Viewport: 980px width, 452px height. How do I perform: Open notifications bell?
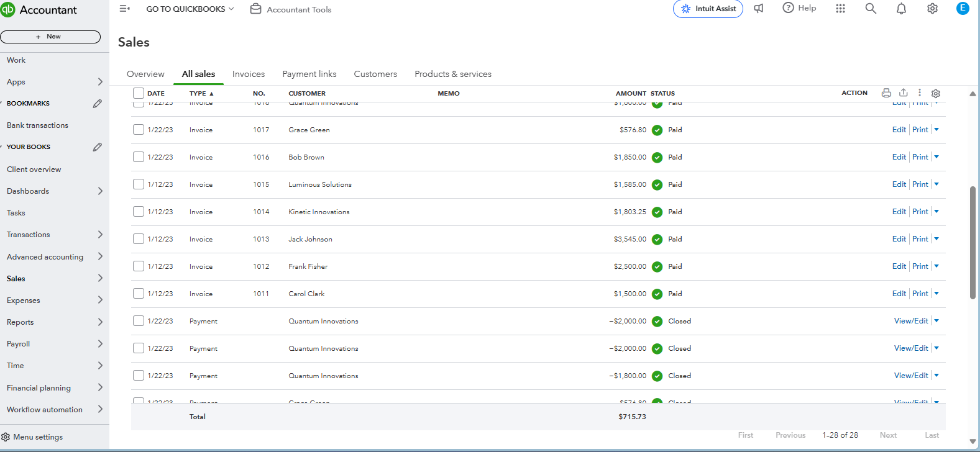click(x=901, y=9)
